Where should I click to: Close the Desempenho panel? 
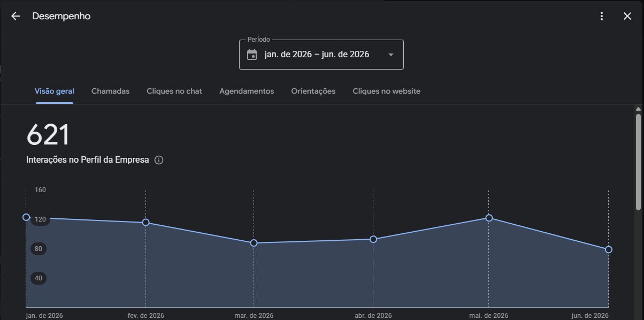coord(627,16)
